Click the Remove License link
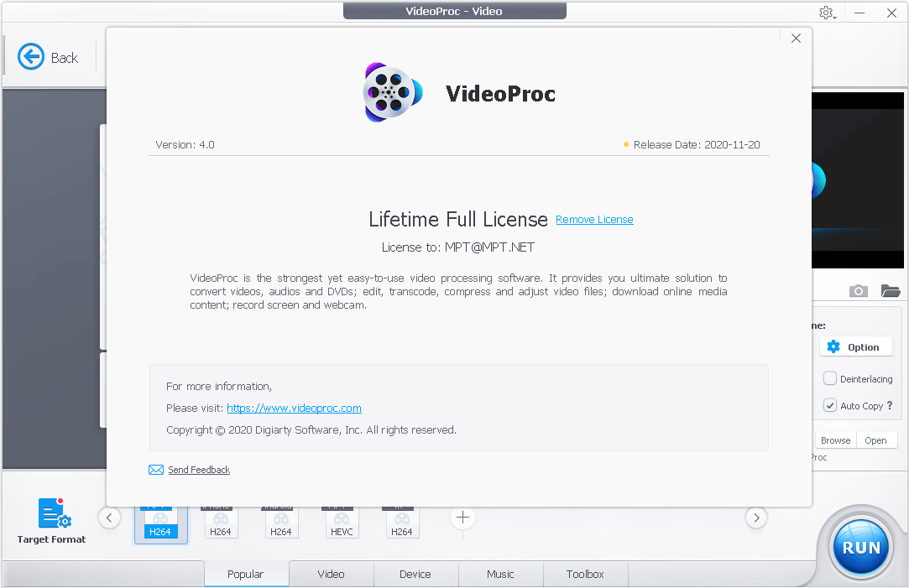This screenshot has height=588, width=909. click(x=594, y=220)
